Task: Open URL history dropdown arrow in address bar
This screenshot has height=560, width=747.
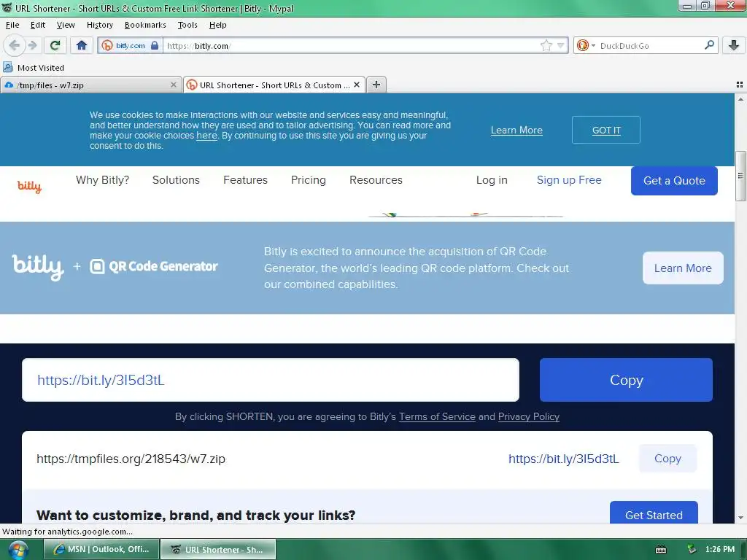Action: [x=561, y=46]
